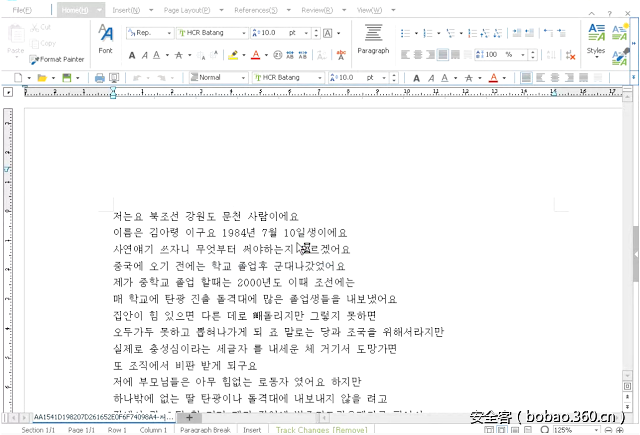
Task: Open the Page Layout(P) tab
Action: click(x=187, y=10)
